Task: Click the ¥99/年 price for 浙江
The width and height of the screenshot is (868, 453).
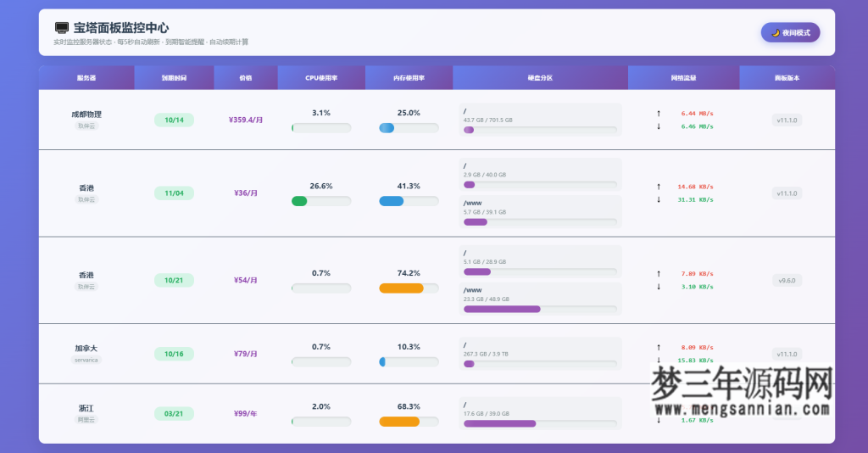Action: click(245, 414)
